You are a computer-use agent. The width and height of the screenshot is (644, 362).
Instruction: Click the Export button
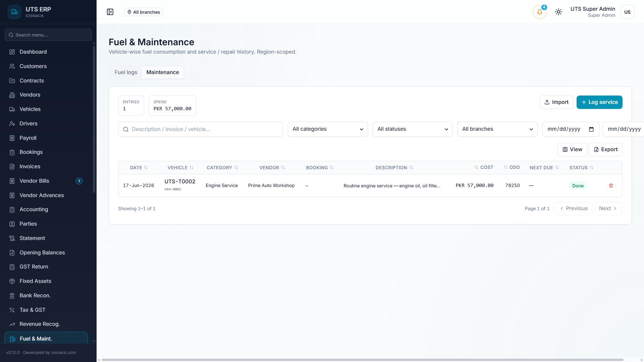coord(605,149)
